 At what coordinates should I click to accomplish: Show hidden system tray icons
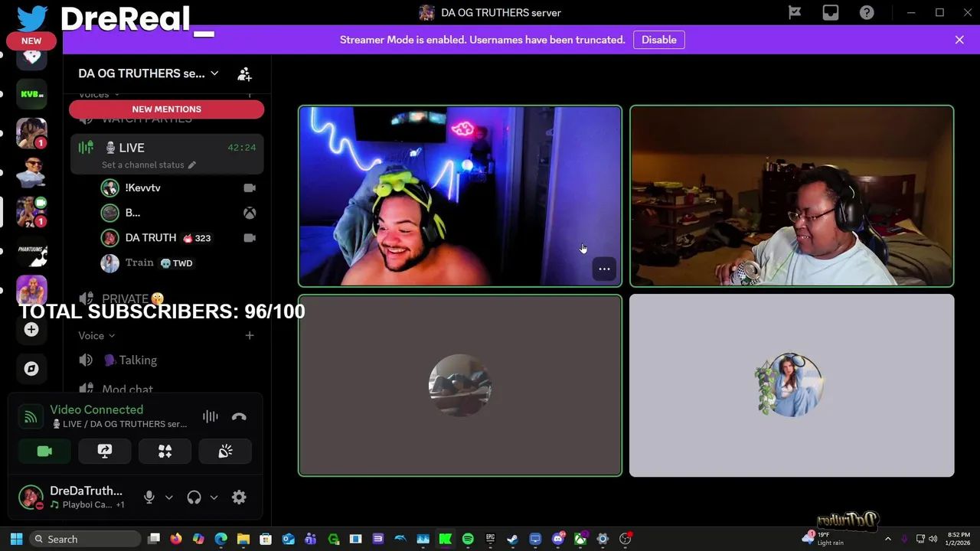887,539
